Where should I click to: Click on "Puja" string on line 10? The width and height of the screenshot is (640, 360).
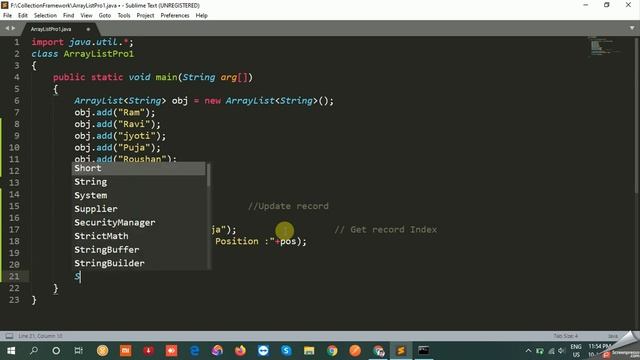tap(134, 147)
